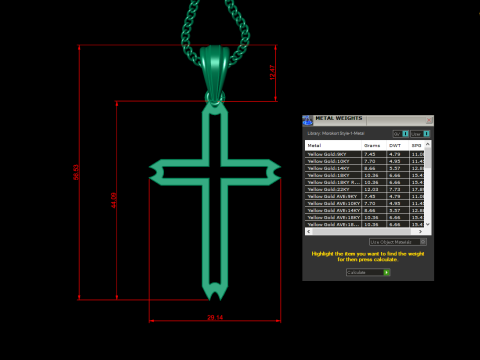Toggle the User library switch

(420, 134)
